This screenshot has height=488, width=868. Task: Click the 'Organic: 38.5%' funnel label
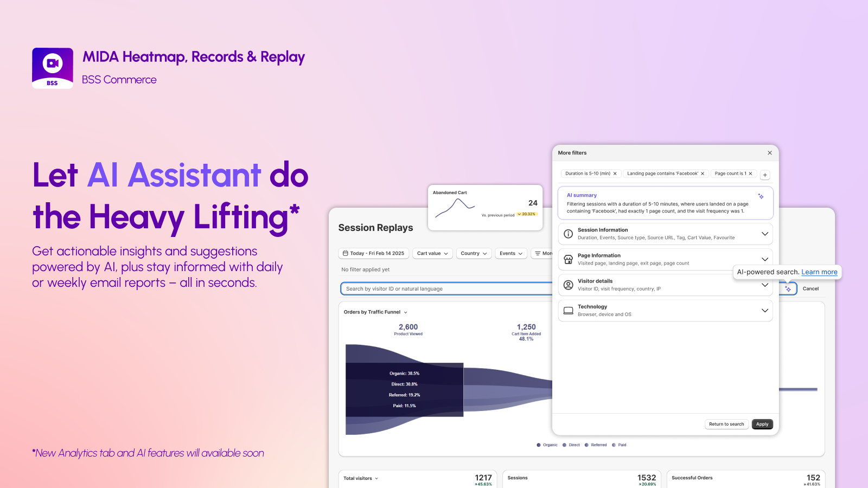pos(404,374)
